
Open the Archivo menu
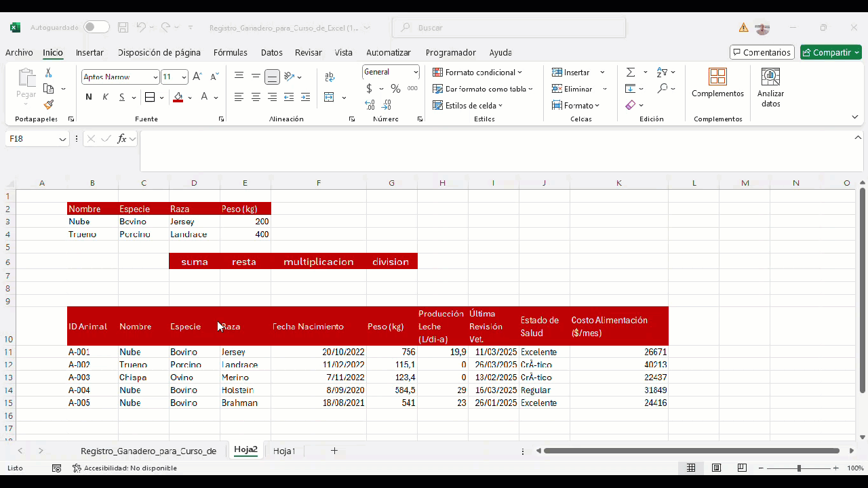pyautogui.click(x=19, y=52)
